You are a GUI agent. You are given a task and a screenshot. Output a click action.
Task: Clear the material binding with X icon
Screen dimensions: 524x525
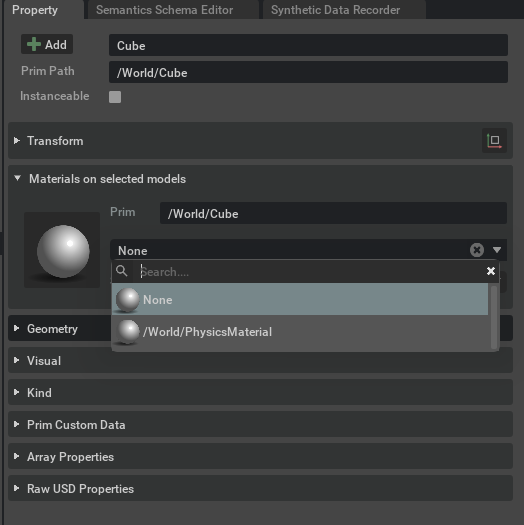click(x=477, y=250)
